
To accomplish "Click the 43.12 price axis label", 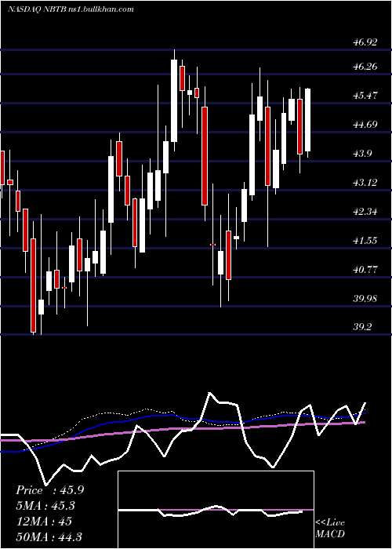I will [365, 183].
